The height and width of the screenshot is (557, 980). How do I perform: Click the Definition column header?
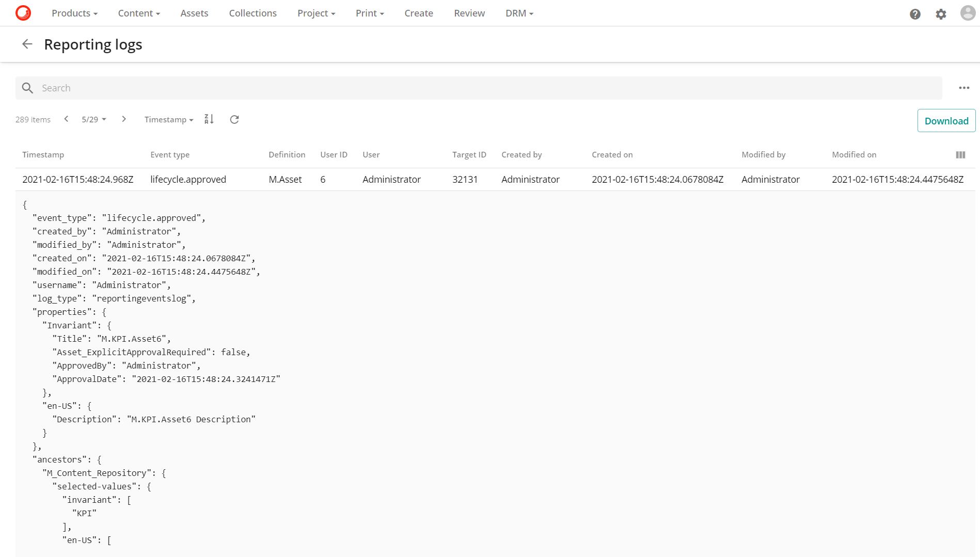coord(287,155)
